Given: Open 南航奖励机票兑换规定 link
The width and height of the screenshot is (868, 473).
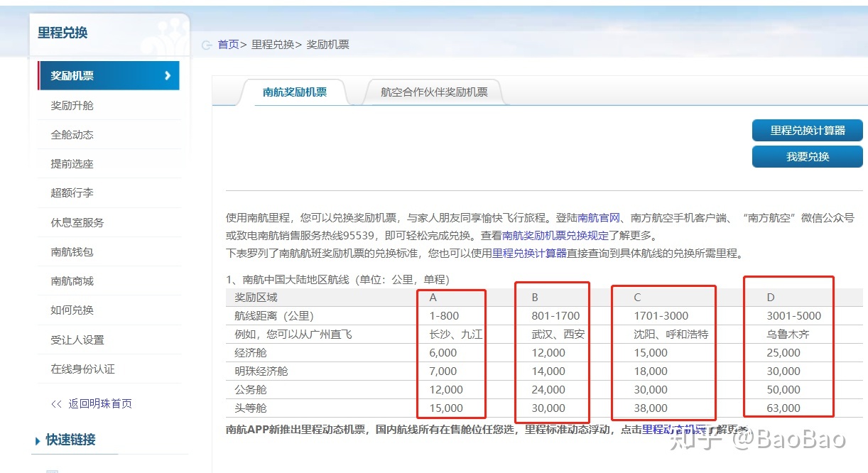Looking at the screenshot, I should [x=555, y=236].
